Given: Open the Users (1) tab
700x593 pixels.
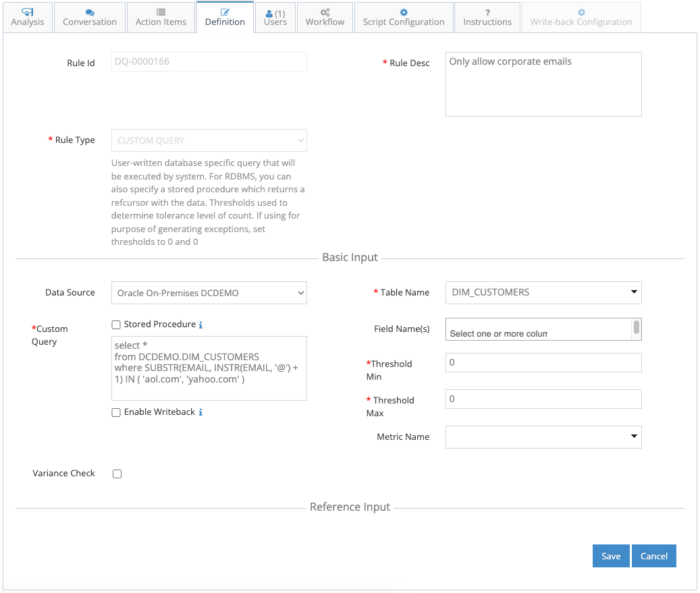Looking at the screenshot, I should (275, 18).
